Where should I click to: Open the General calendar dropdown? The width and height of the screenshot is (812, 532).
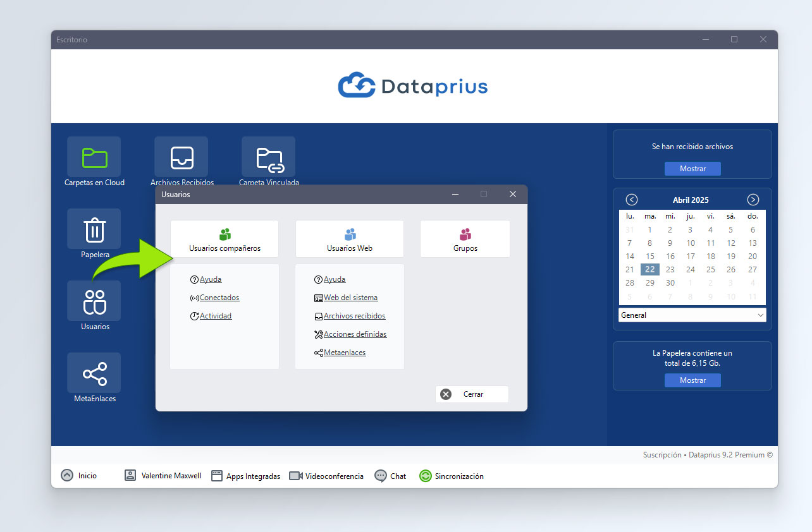692,315
